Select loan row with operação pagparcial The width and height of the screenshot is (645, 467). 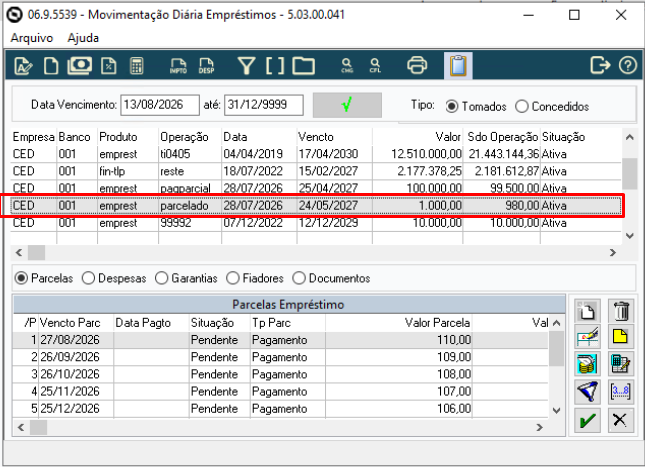316,188
